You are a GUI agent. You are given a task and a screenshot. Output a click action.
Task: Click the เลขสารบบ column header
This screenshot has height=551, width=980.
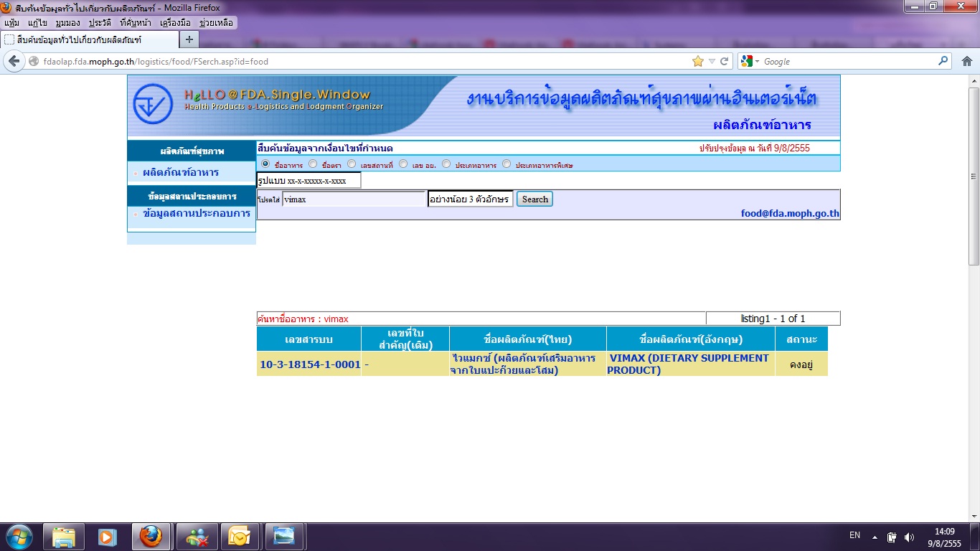point(308,339)
